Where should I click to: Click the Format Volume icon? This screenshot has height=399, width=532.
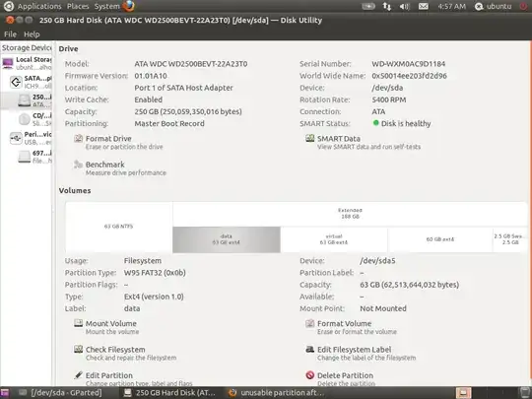(309, 323)
